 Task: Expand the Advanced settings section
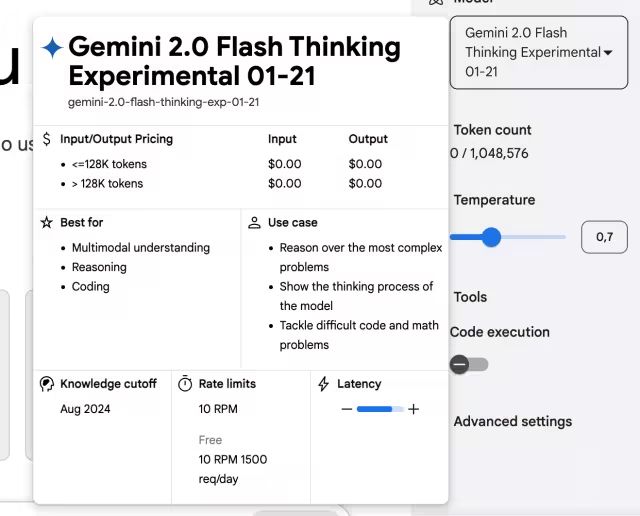coord(512,421)
